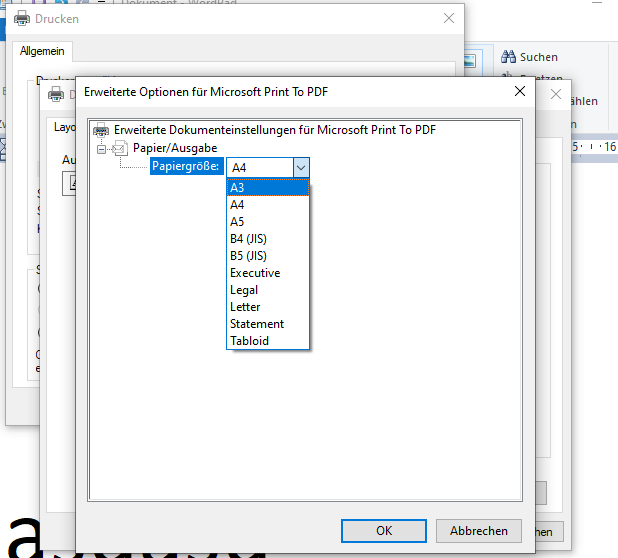Click the picture insert icon in WordPad ribbon
This screenshot has width=618, height=558.
(470, 61)
